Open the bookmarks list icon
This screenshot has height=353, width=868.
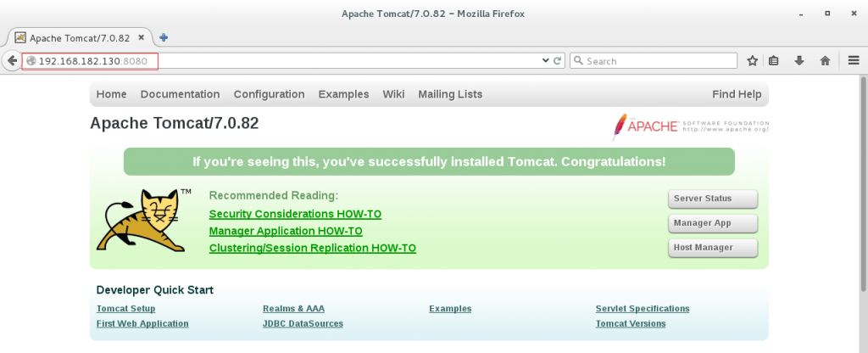click(774, 61)
